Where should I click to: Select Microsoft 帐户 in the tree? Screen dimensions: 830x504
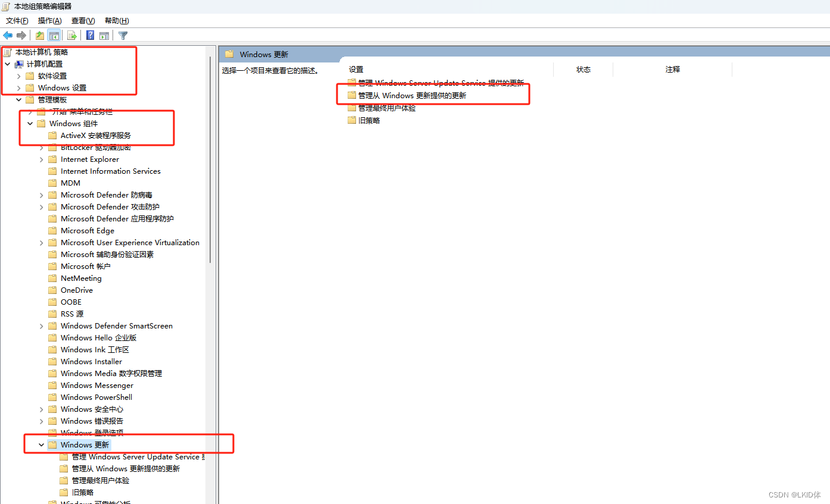[86, 267]
